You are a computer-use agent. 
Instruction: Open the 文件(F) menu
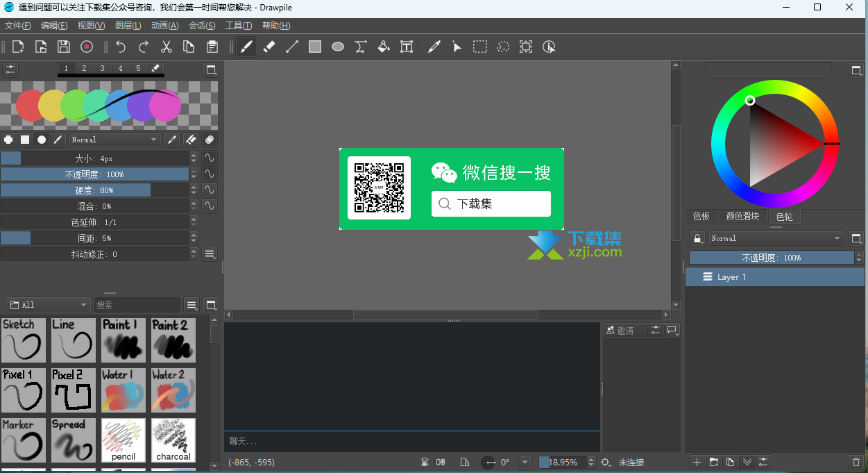18,26
